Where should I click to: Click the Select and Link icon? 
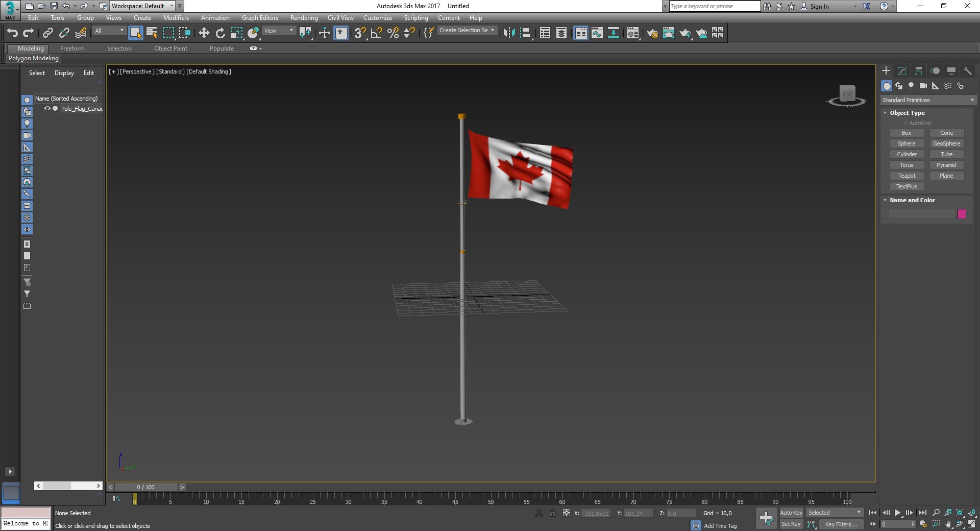click(48, 33)
